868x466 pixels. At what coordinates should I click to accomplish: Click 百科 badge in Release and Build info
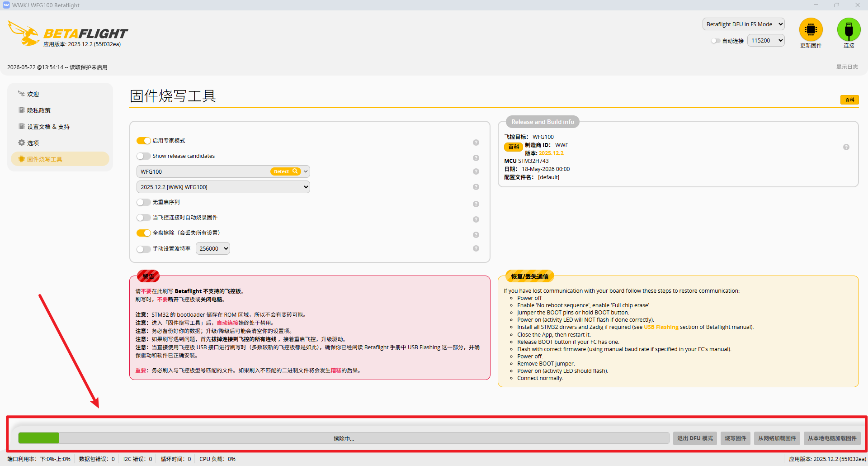point(514,147)
